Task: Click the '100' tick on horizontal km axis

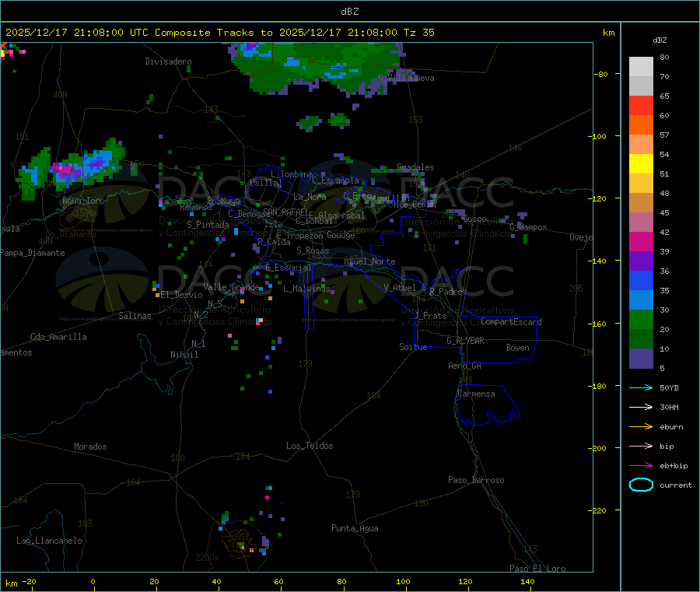Action: coord(403,582)
